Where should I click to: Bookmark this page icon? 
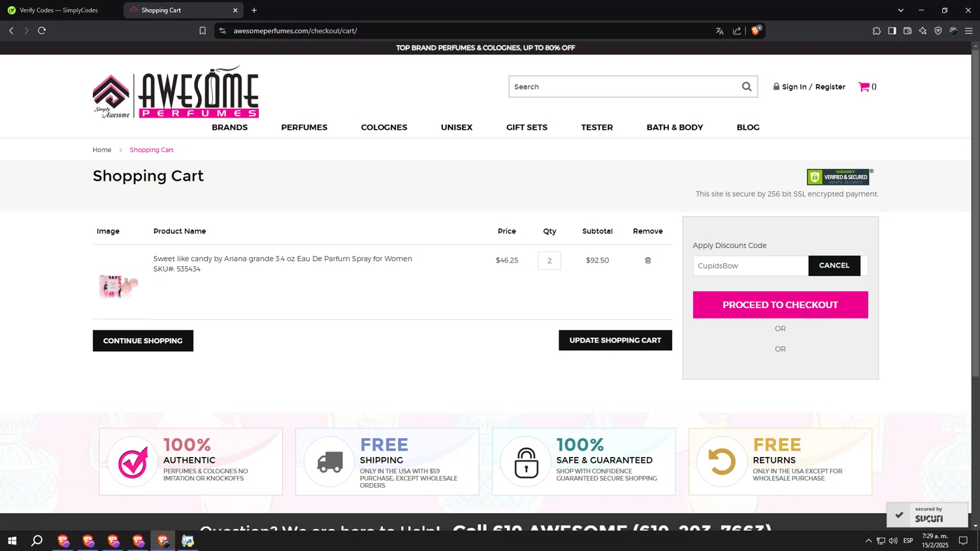(x=203, y=31)
